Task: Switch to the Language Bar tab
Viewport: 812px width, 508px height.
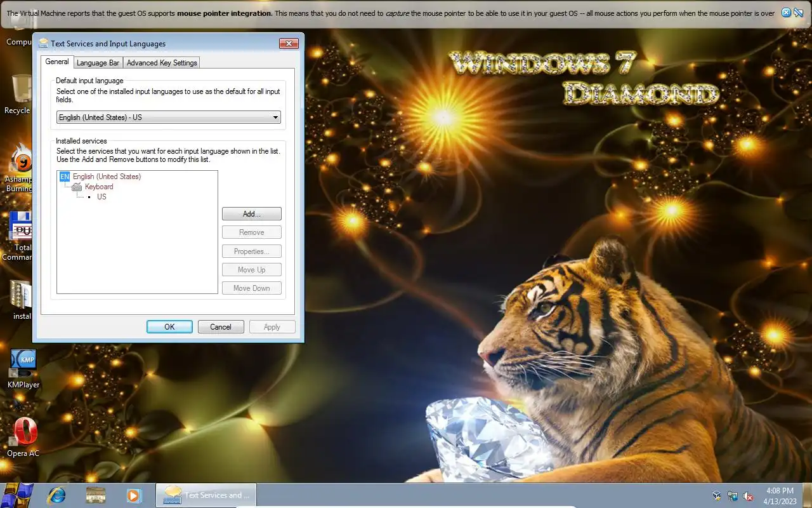Action: (98, 63)
